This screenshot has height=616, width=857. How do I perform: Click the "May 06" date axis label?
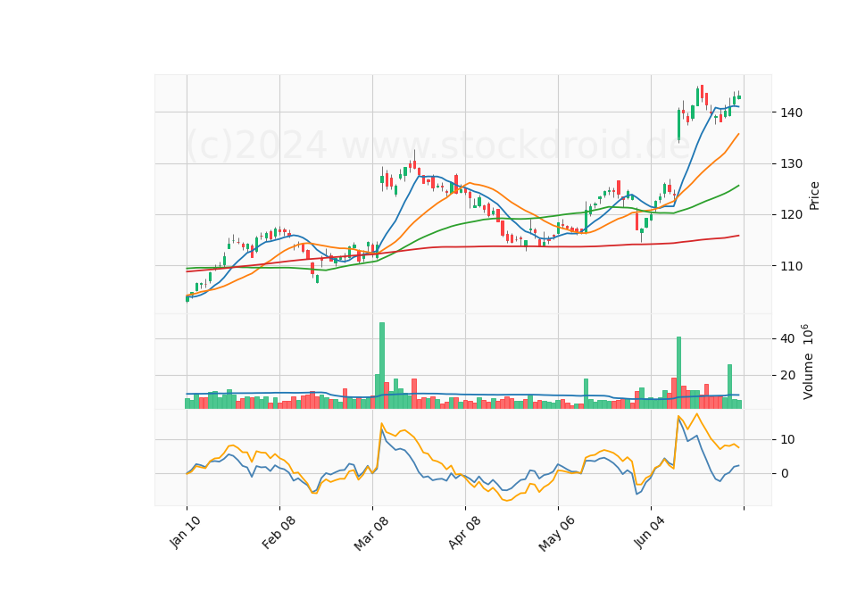click(x=557, y=533)
